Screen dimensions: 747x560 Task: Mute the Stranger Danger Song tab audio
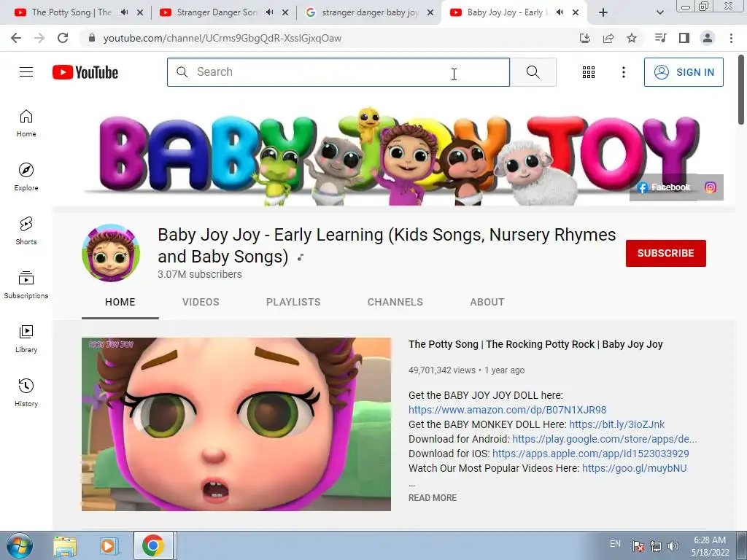[x=270, y=12]
